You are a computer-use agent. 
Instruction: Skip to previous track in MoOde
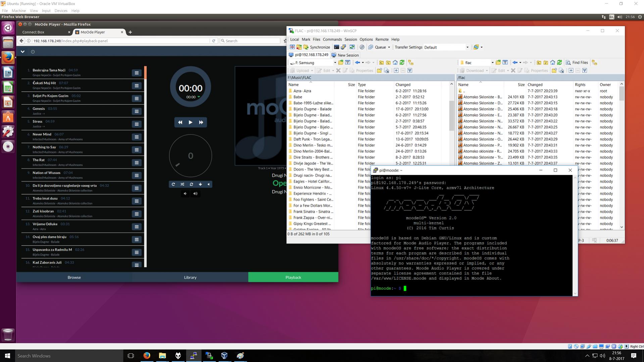pos(180,122)
